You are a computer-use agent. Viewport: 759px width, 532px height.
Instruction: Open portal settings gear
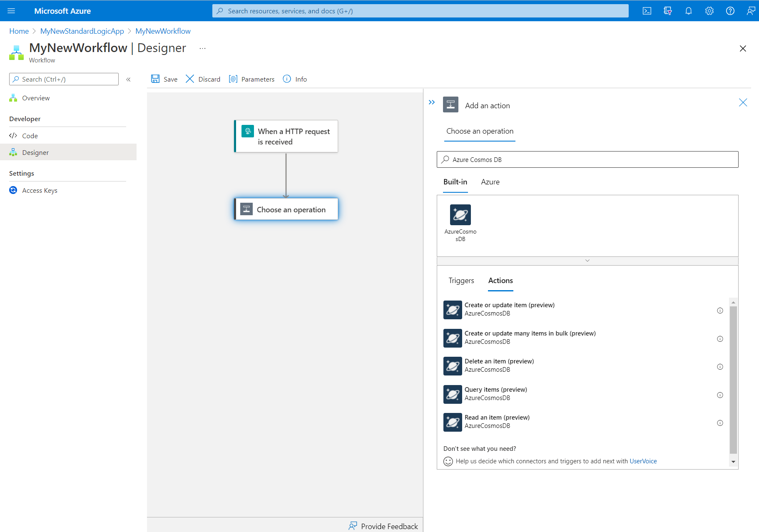(x=709, y=11)
